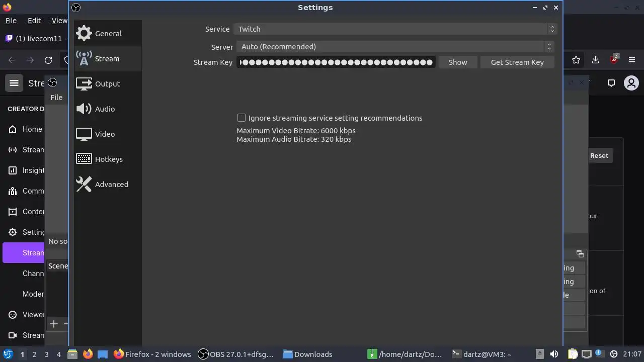Open Insights in the Twitch sidebar
This screenshot has width=644, height=362.
click(25, 170)
